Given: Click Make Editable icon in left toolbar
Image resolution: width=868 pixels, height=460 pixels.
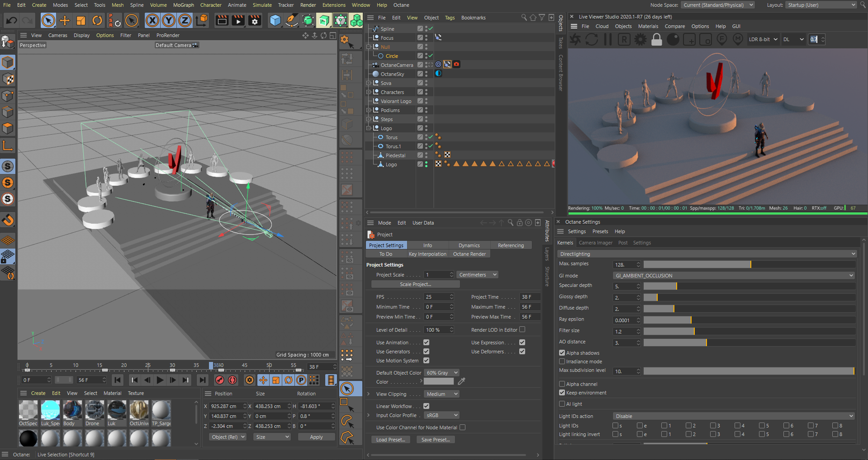Looking at the screenshot, I should (x=8, y=42).
